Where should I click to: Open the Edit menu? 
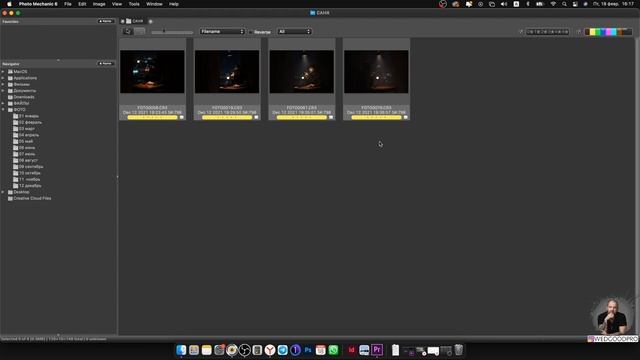tap(82, 4)
